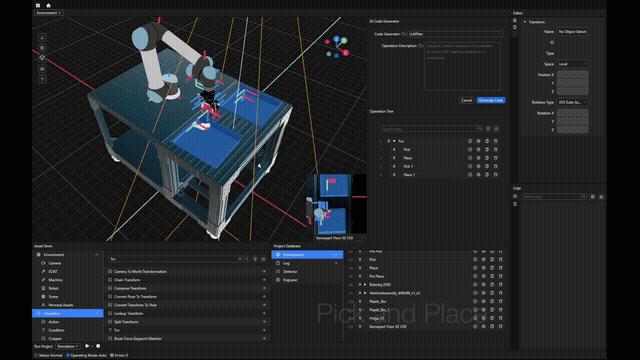Select Robot in the Asset Store
Image resolution: width=640 pixels, height=360 pixels.
coord(53,288)
